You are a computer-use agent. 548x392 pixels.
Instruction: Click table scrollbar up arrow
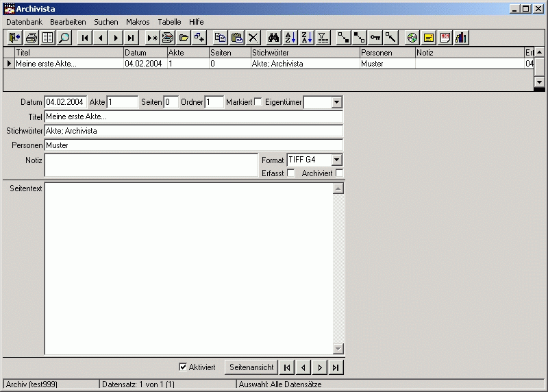tap(539, 53)
